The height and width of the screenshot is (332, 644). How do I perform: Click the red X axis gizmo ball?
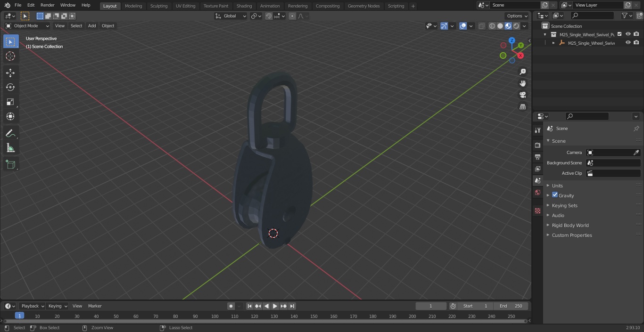point(520,56)
